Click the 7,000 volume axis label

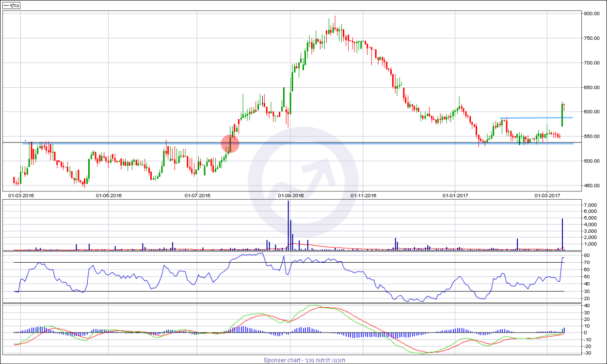click(x=590, y=206)
